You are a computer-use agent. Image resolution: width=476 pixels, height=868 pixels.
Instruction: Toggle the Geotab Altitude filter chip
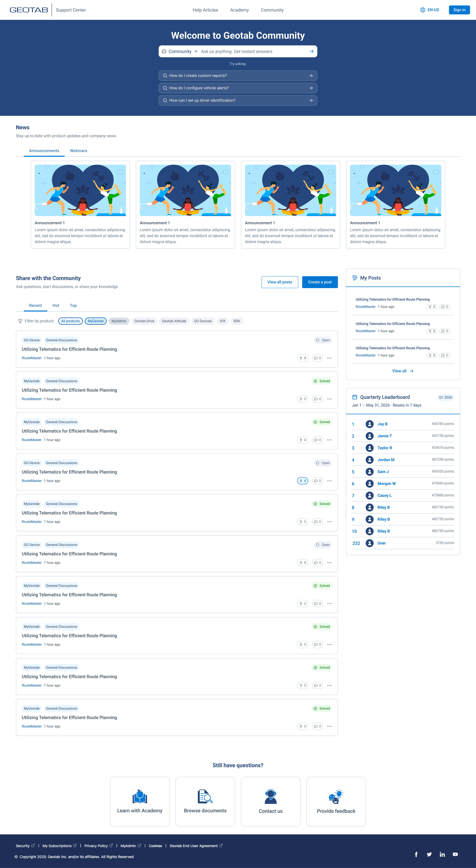(x=174, y=321)
